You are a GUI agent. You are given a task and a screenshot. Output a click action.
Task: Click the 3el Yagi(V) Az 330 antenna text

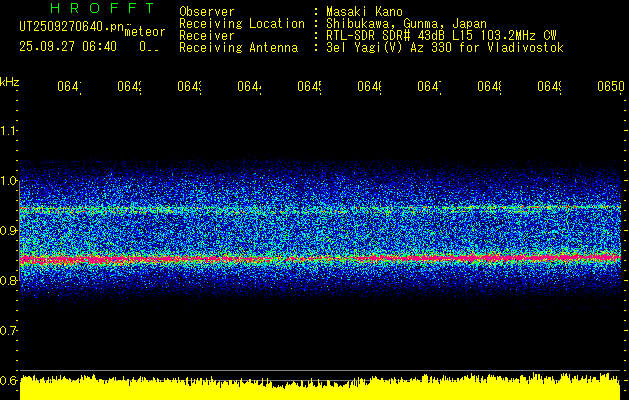pyautogui.click(x=445, y=48)
